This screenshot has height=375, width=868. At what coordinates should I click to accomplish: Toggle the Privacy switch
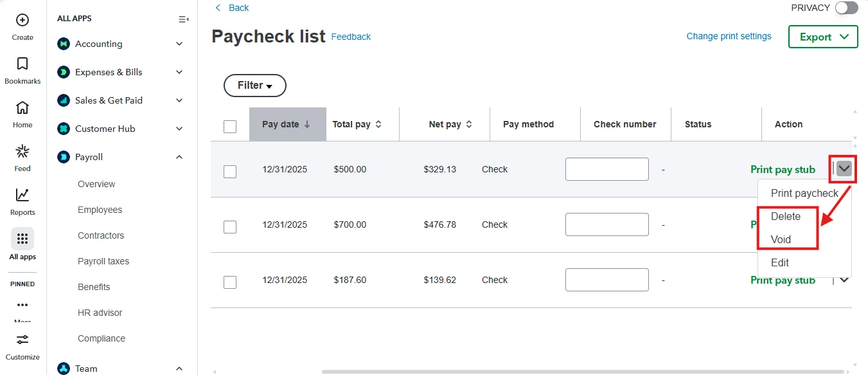846,8
